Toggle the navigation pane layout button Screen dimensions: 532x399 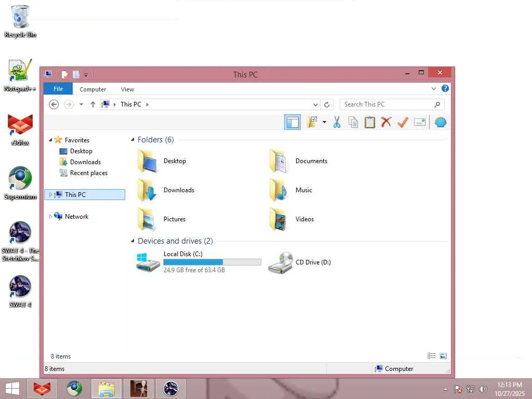click(x=292, y=122)
